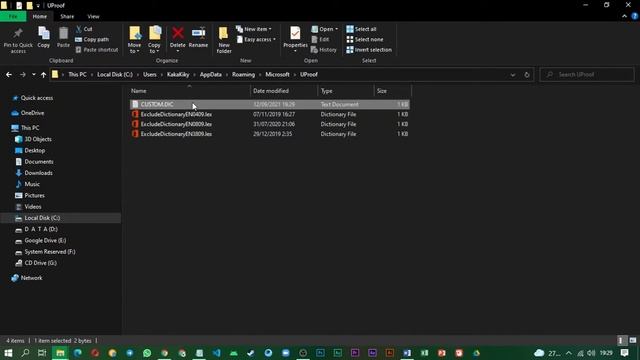The image size is (640, 360).
Task: Switch to the Home ribbon tab
Action: 40,16
